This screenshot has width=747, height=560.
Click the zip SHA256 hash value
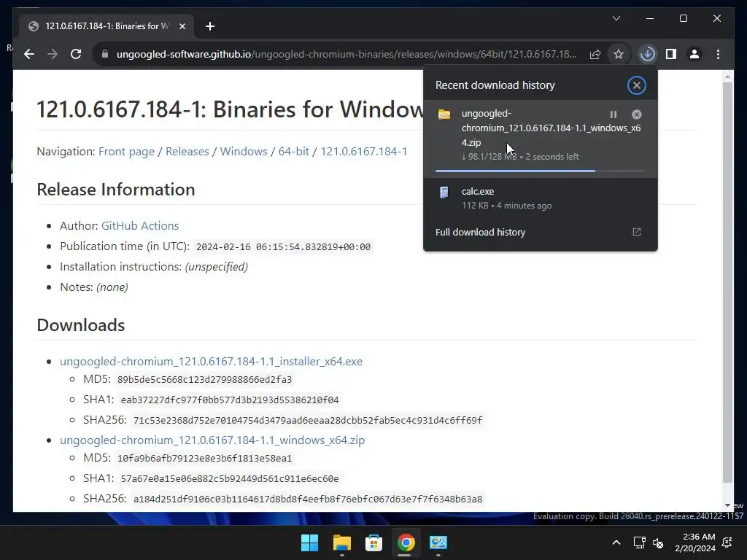point(308,499)
